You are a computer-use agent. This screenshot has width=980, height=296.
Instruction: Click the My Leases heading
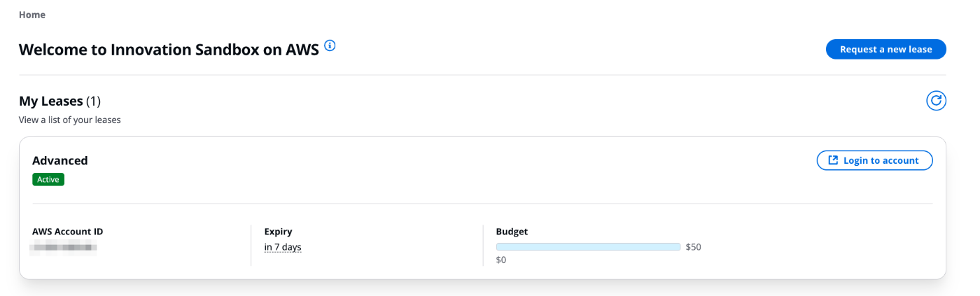coord(51,101)
